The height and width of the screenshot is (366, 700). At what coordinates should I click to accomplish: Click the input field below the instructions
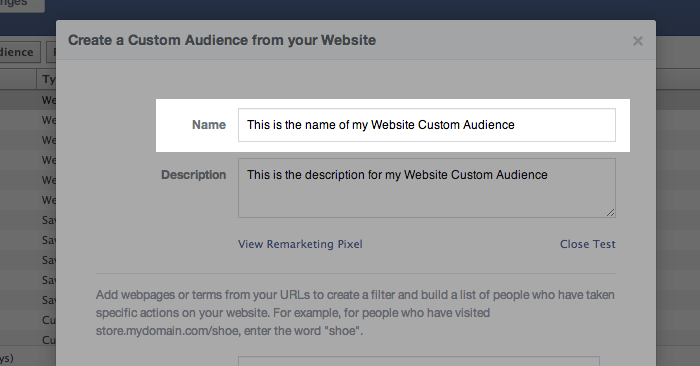(x=419, y=361)
